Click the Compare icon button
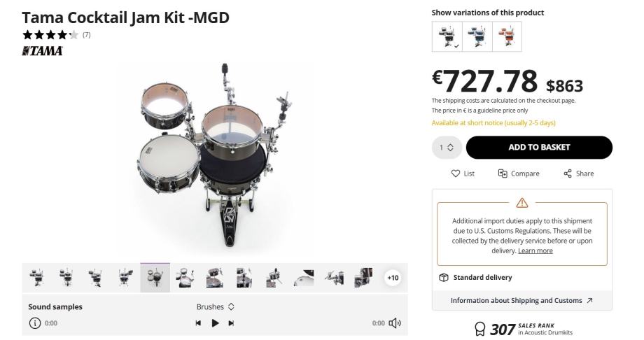Screen dimensions: 644x340 tap(518, 173)
